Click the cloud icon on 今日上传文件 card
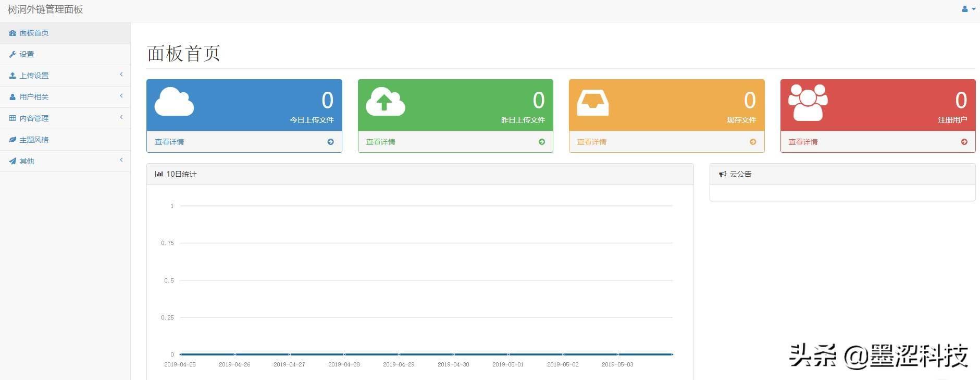 [174, 102]
